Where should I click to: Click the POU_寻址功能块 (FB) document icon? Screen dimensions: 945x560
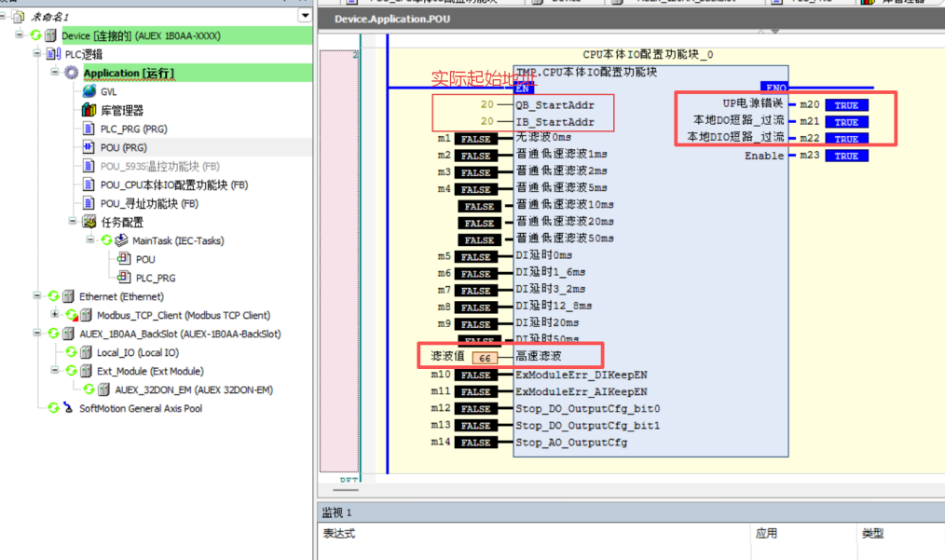click(x=89, y=204)
